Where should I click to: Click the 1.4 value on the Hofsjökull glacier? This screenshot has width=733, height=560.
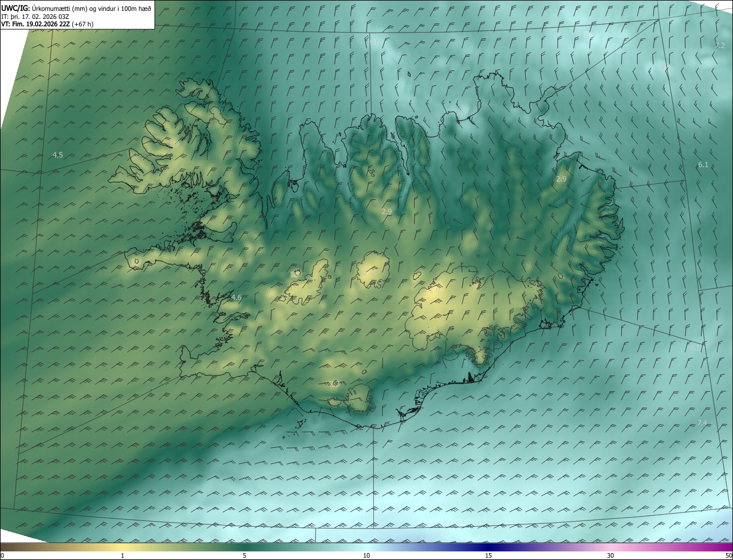368,274
